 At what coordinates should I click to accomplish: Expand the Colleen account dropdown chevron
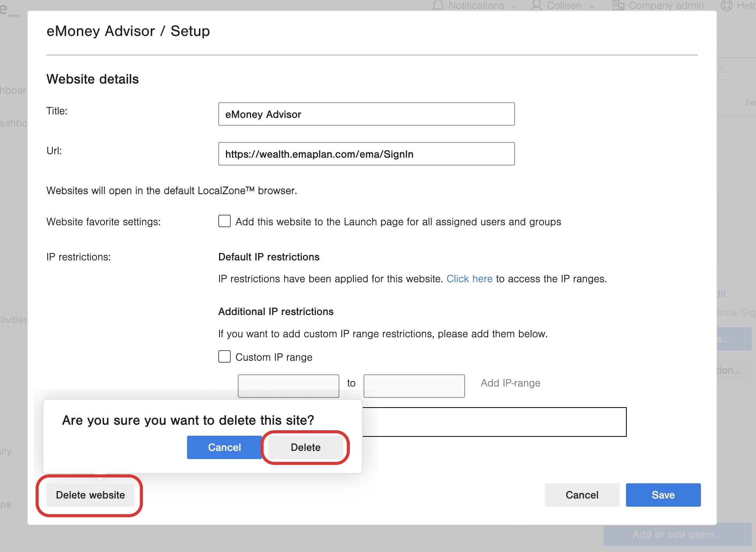pyautogui.click(x=592, y=7)
